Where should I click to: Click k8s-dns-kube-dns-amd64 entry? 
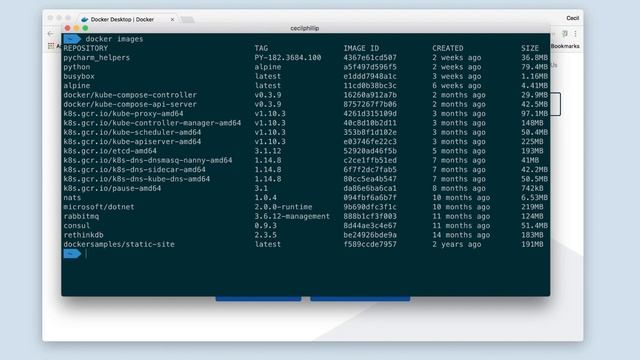pos(137,179)
